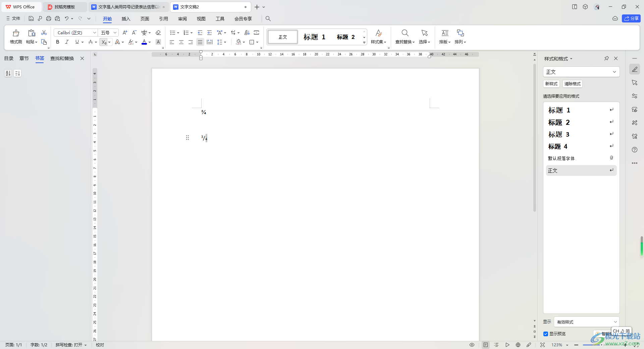This screenshot has height=349, width=644.
Task: Sort bookmarks by name icon
Action: click(x=8, y=73)
